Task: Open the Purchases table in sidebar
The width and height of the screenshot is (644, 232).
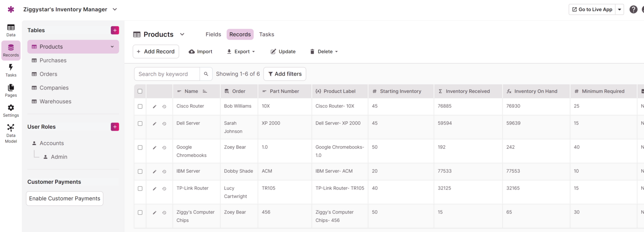Action: tap(53, 61)
